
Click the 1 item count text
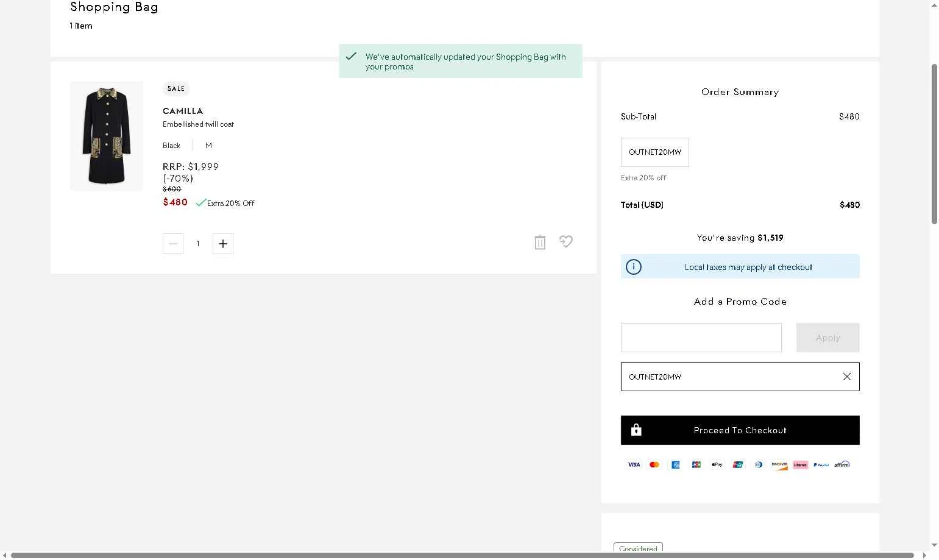coord(81,26)
